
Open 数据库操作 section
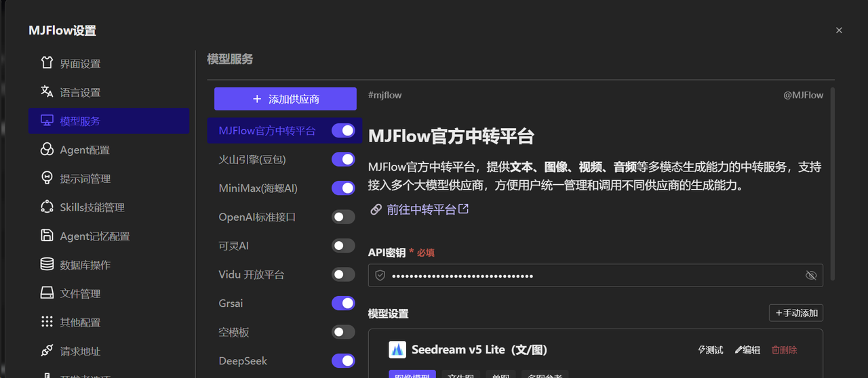[x=108, y=264]
